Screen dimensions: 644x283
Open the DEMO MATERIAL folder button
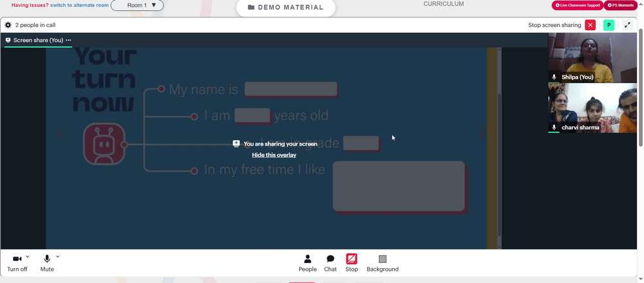pos(286,7)
